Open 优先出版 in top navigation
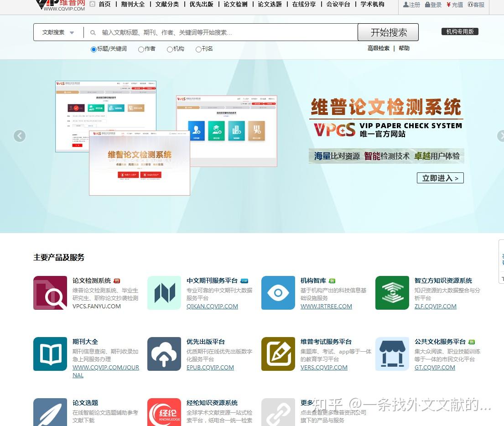Screen dimensions: 504x426 click(x=201, y=4)
